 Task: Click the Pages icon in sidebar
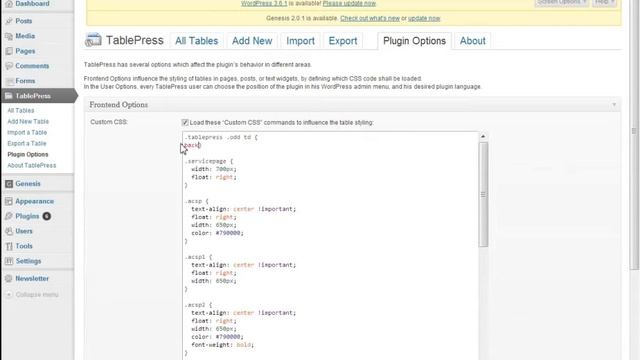[9, 51]
